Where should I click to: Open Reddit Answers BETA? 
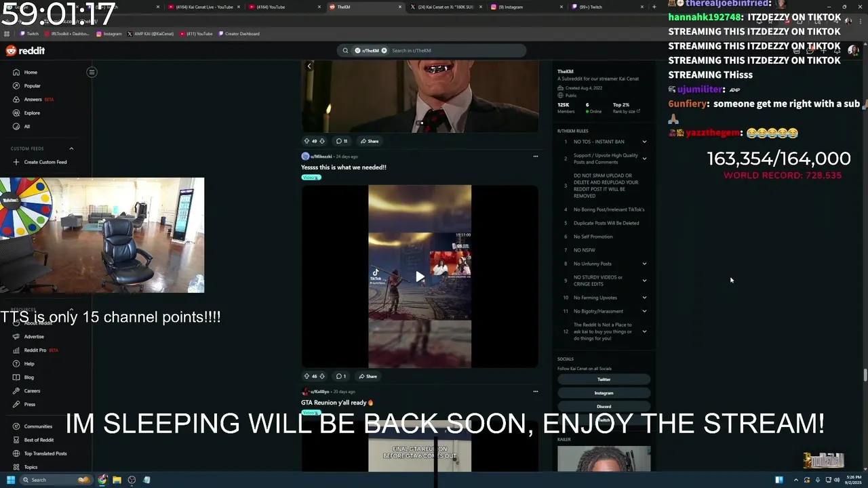tap(33, 100)
